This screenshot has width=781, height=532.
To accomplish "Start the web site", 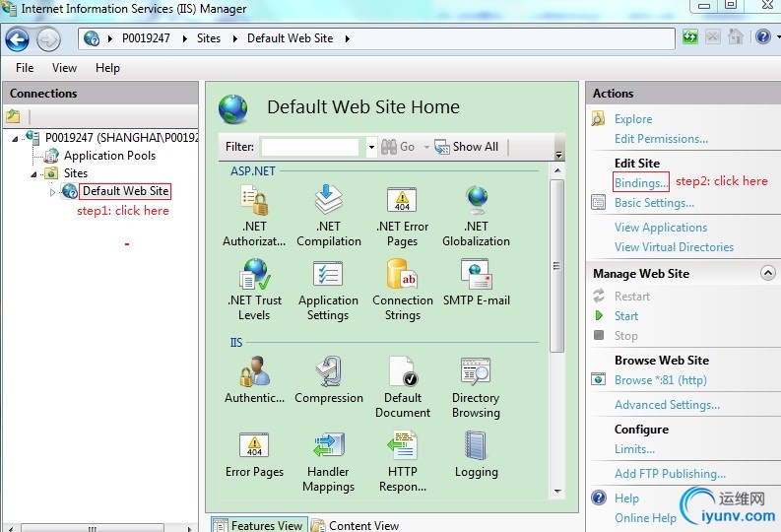I will [x=626, y=316].
